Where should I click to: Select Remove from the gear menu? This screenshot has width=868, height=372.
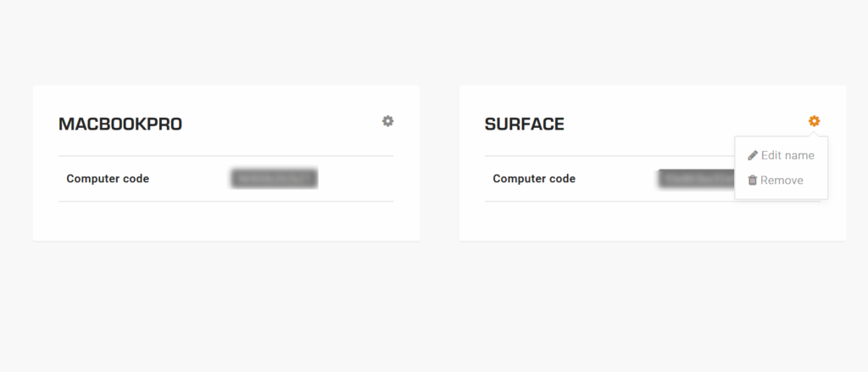[781, 180]
